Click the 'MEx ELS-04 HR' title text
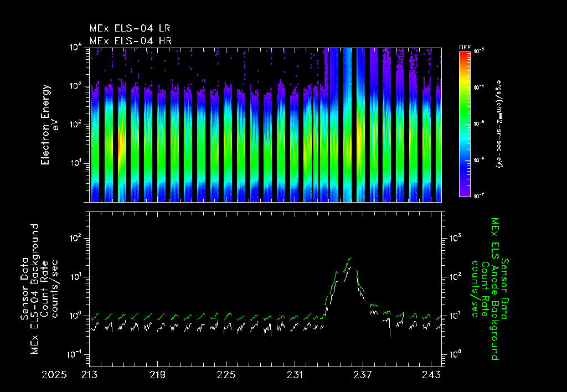The image size is (567, 392). 131,41
